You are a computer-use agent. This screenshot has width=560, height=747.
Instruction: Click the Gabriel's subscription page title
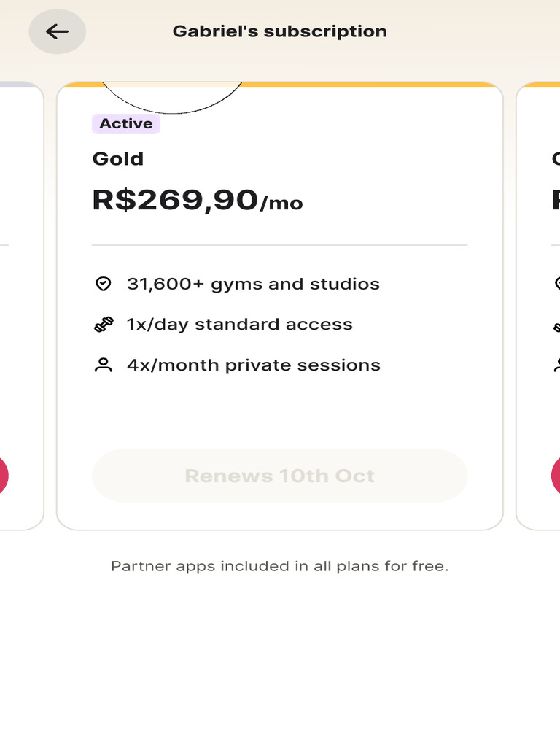[279, 31]
